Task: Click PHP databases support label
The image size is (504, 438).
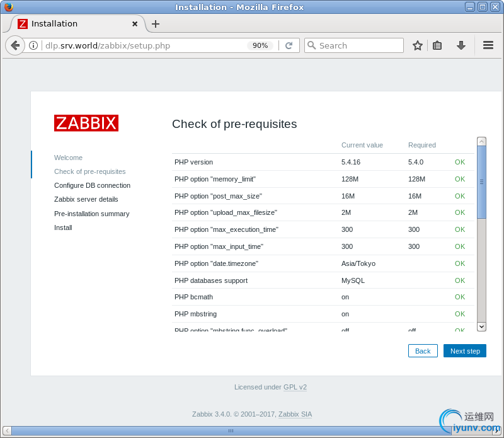Action: (x=211, y=280)
